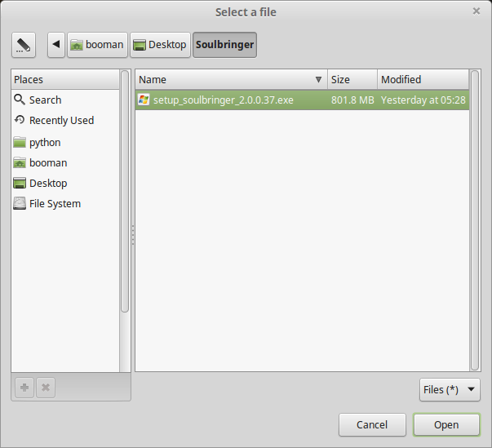
Task: Close the Select a file dialog
Action: 476,11
